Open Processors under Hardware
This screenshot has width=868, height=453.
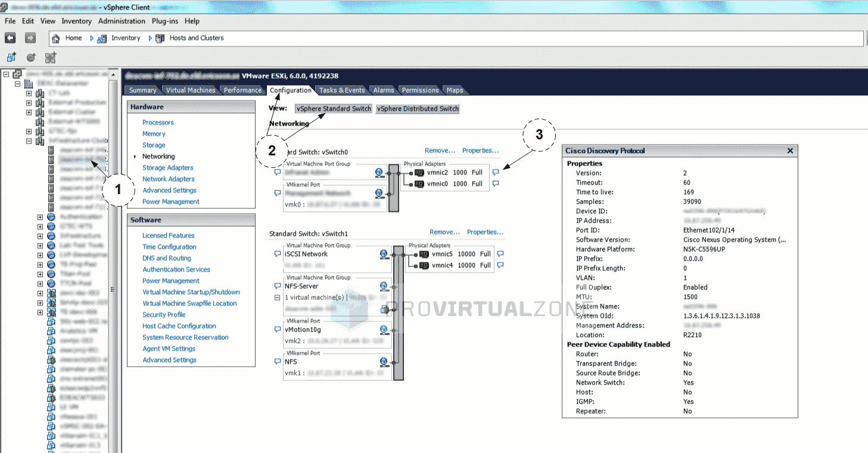(158, 123)
